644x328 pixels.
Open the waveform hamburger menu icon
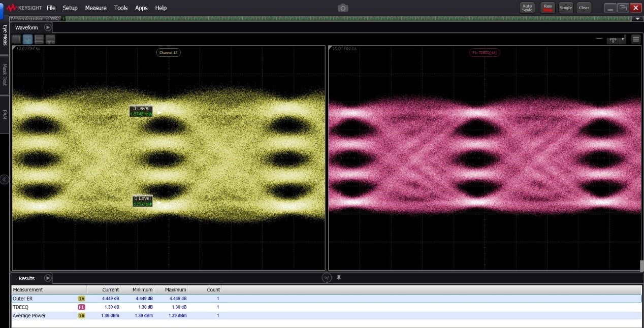tap(636, 39)
